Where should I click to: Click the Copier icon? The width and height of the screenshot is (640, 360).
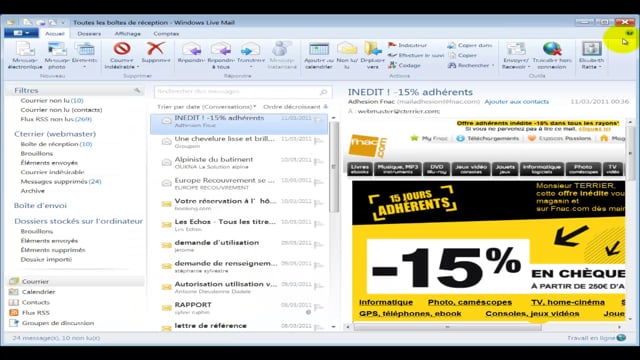[452, 55]
